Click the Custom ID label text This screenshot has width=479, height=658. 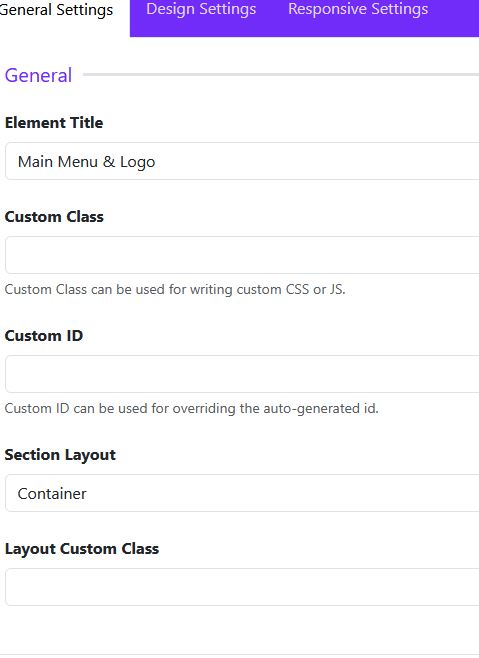[x=44, y=336]
